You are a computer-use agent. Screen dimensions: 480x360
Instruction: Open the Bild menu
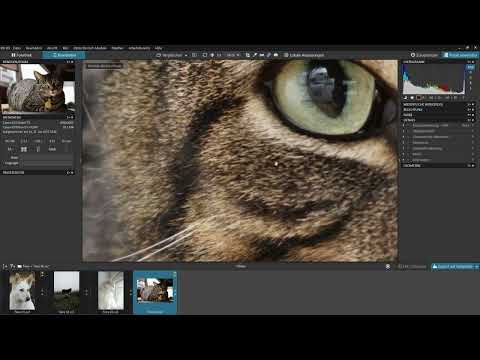tap(65, 48)
